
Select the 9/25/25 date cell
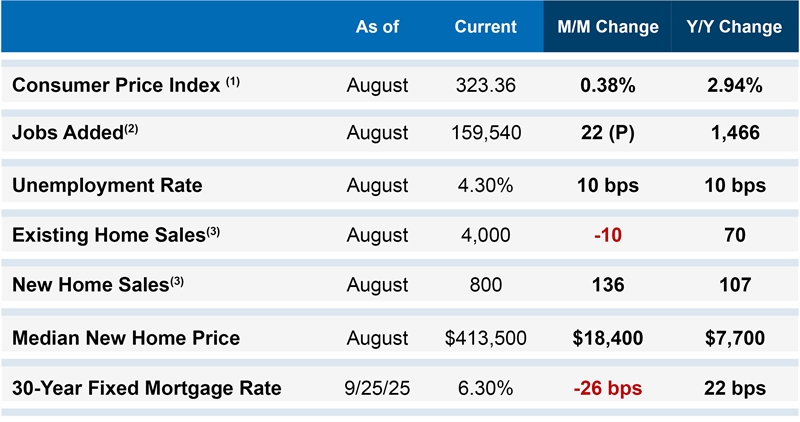tap(377, 388)
